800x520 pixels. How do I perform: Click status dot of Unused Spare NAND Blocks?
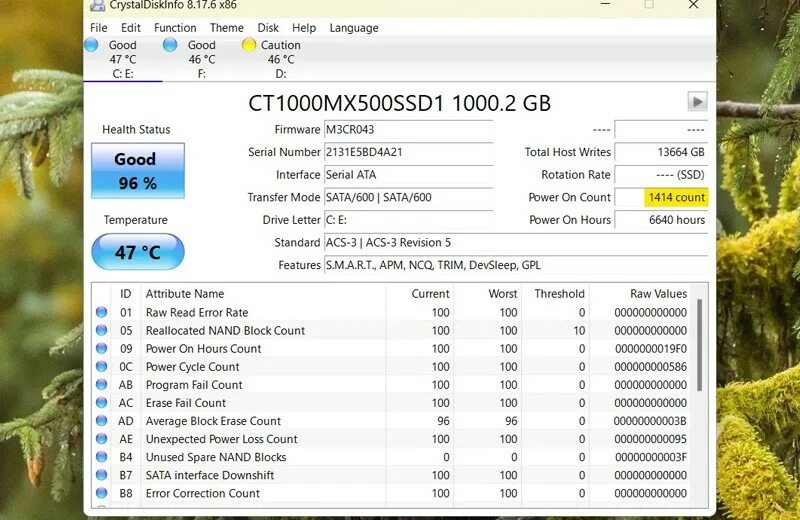(x=102, y=457)
